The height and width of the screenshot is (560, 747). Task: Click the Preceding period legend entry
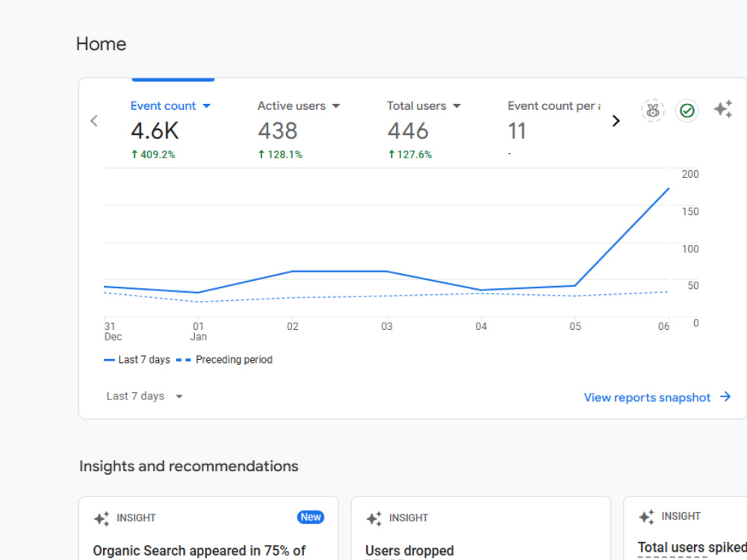pyautogui.click(x=224, y=360)
